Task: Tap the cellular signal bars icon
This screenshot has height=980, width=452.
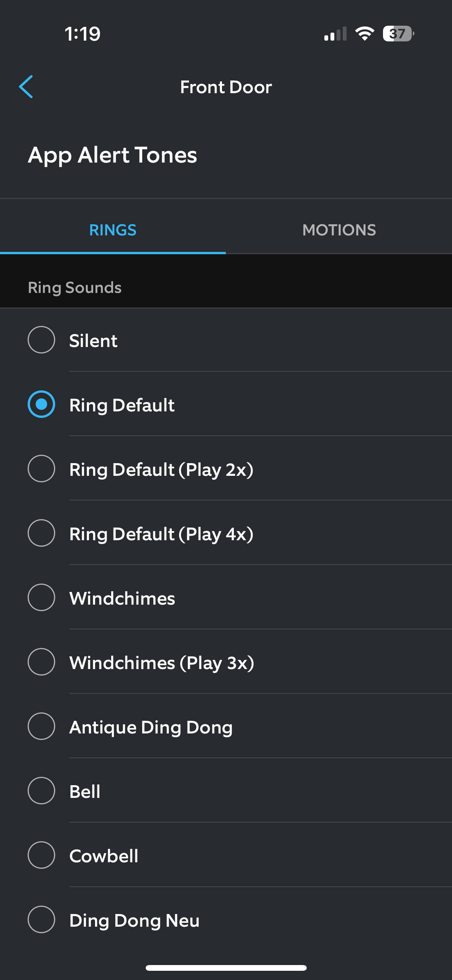Action: click(x=335, y=34)
